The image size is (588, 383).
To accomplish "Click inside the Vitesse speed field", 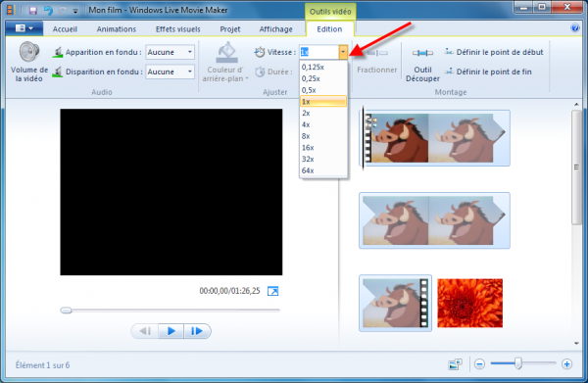I will [x=318, y=52].
